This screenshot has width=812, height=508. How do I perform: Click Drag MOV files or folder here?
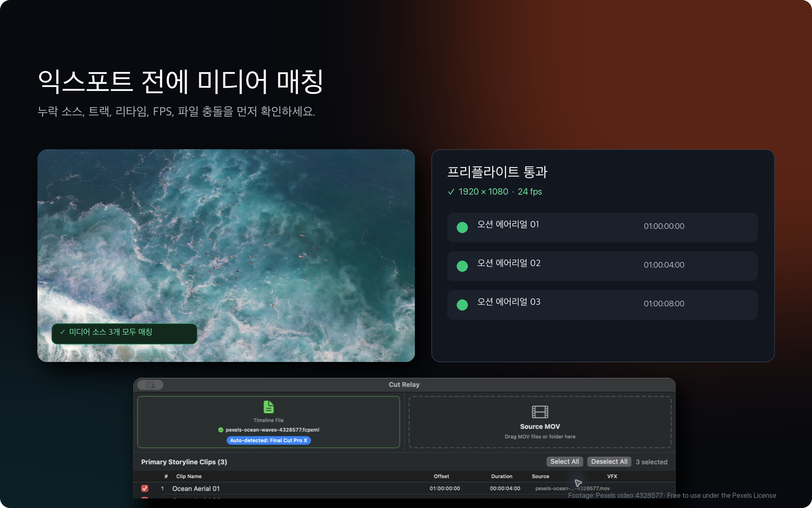[540, 437]
